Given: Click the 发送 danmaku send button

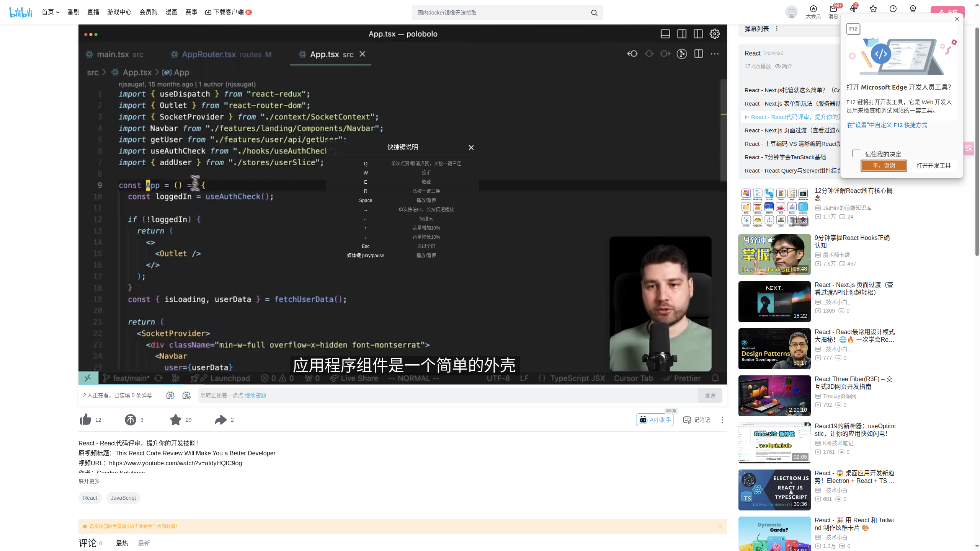Looking at the screenshot, I should tap(710, 396).
